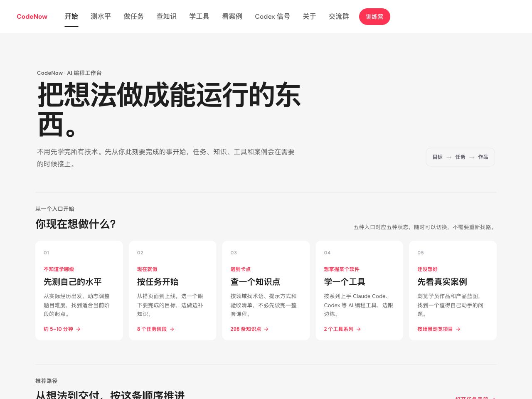The height and width of the screenshot is (399, 532).
Task: Click arrow icon next to 按场景浏览项目
Action: [x=458, y=329]
